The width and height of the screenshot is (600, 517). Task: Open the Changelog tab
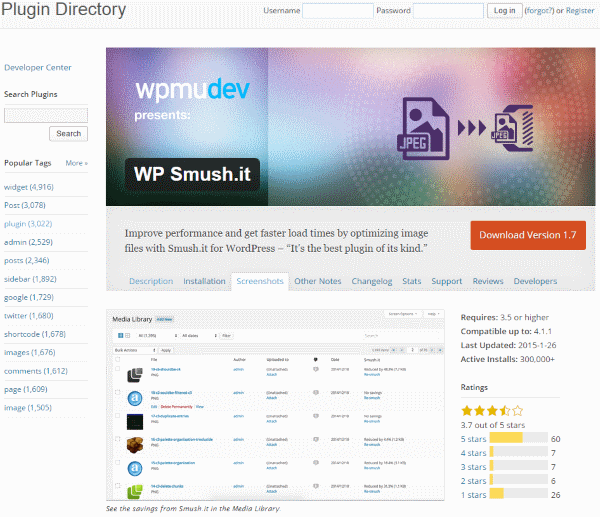372,281
